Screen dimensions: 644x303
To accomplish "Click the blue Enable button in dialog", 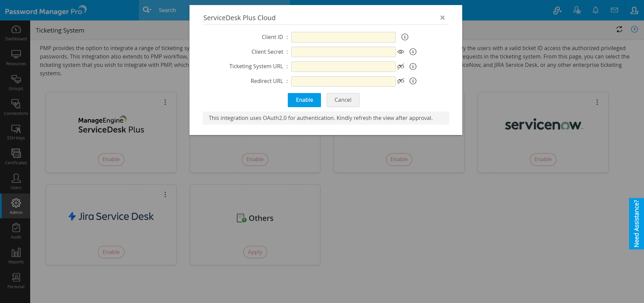I will [x=304, y=100].
